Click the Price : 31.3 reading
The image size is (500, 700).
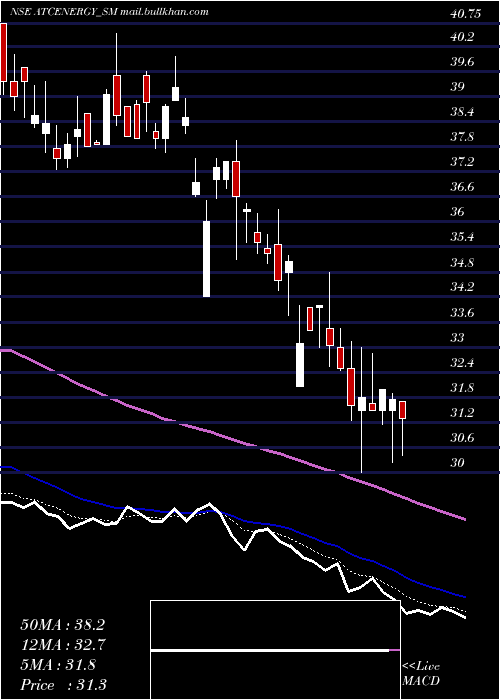tap(63, 684)
